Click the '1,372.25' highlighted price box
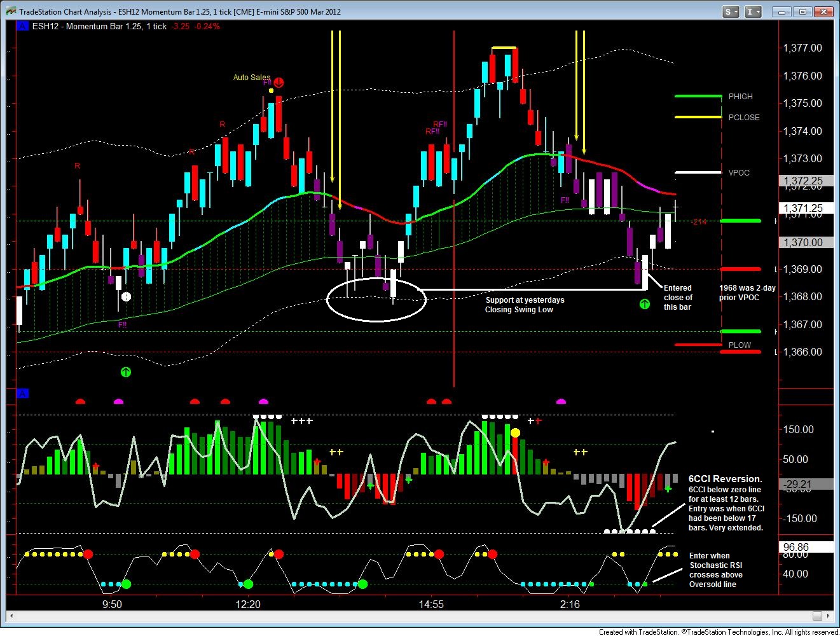This screenshot has width=840, height=636. (806, 181)
